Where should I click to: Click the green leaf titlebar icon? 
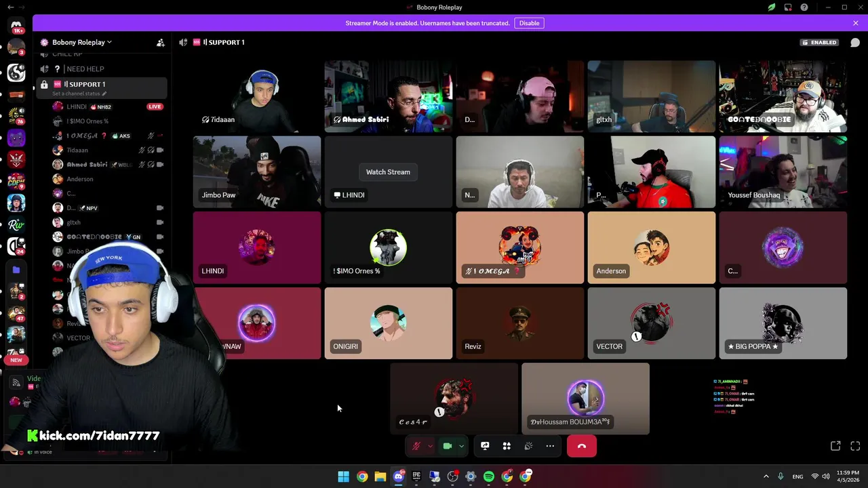tap(772, 7)
